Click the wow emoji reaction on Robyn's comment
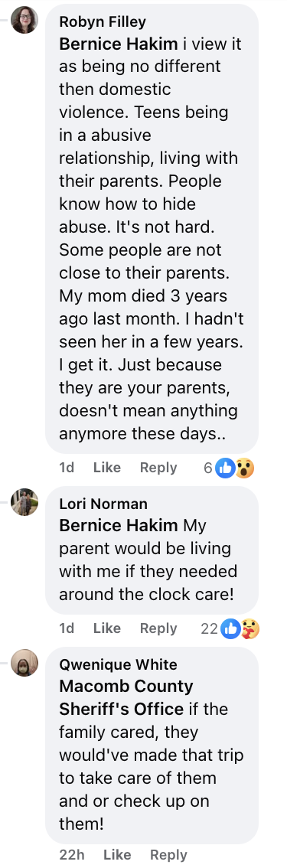 coord(244,468)
